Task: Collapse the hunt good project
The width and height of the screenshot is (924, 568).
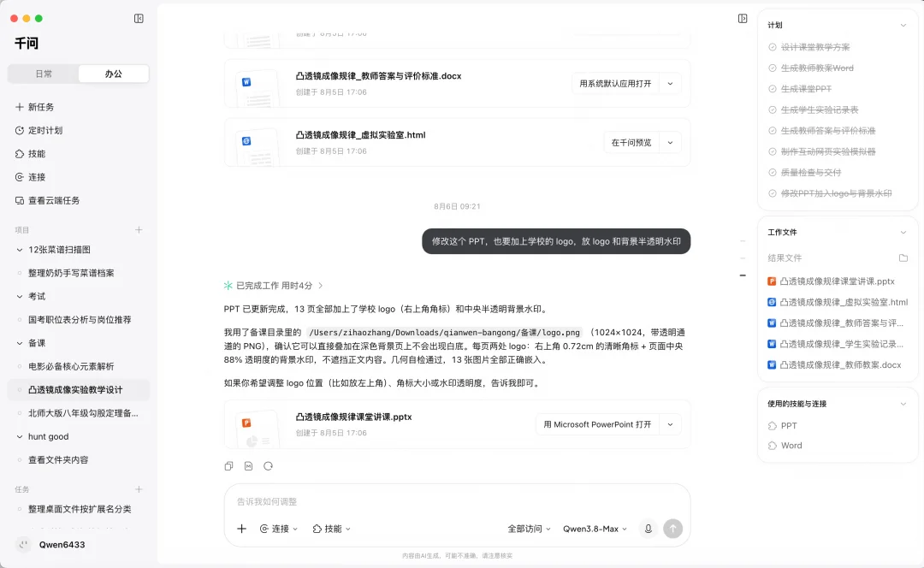Action: click(x=20, y=436)
